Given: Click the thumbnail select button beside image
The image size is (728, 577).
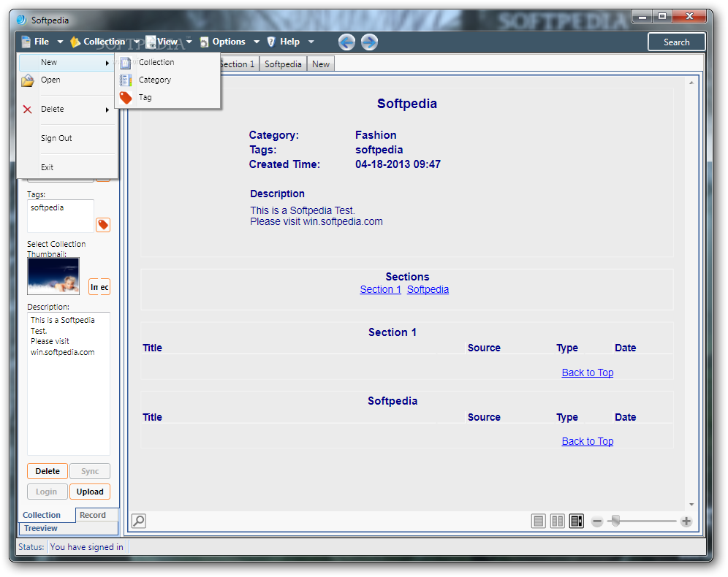Looking at the screenshot, I should pos(99,287).
